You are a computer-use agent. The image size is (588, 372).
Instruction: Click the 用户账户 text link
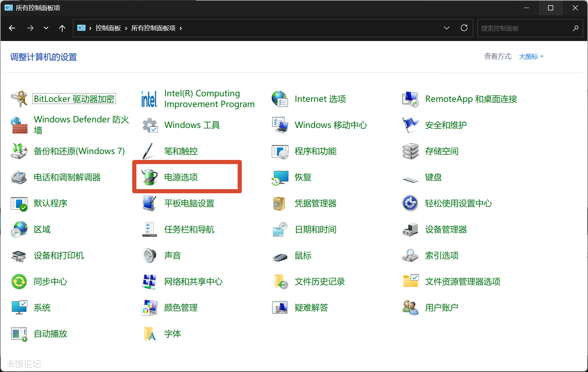pyautogui.click(x=442, y=308)
